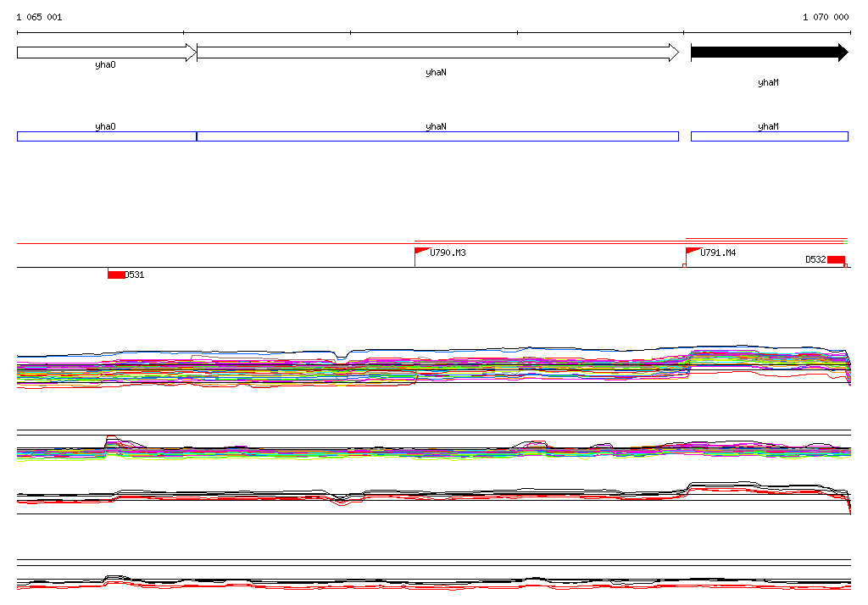Click the blue yhaM annotation box

(x=770, y=136)
